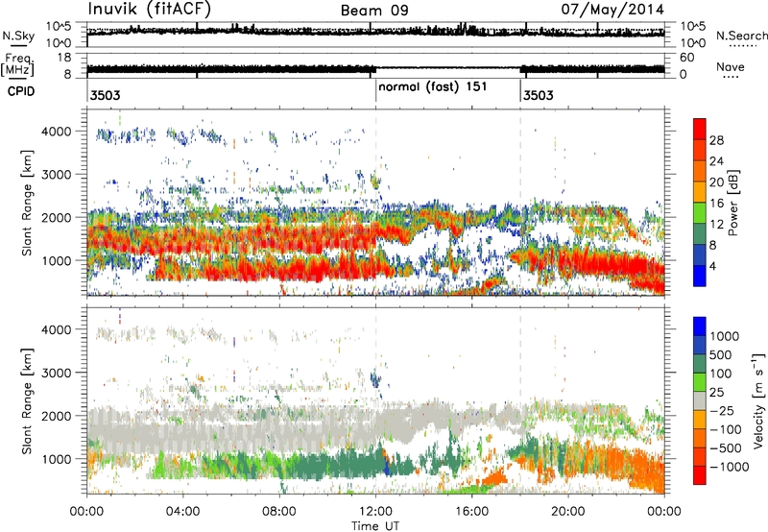Click the first '3503' CPID label
The image size is (768, 532).
(105, 95)
